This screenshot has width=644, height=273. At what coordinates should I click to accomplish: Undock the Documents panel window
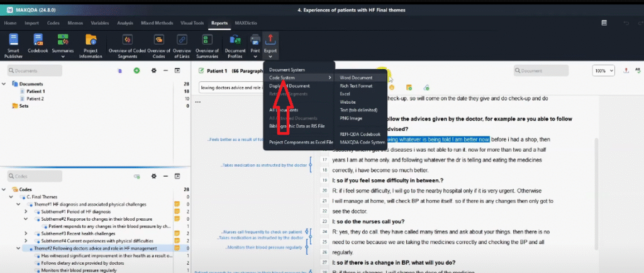tap(177, 70)
